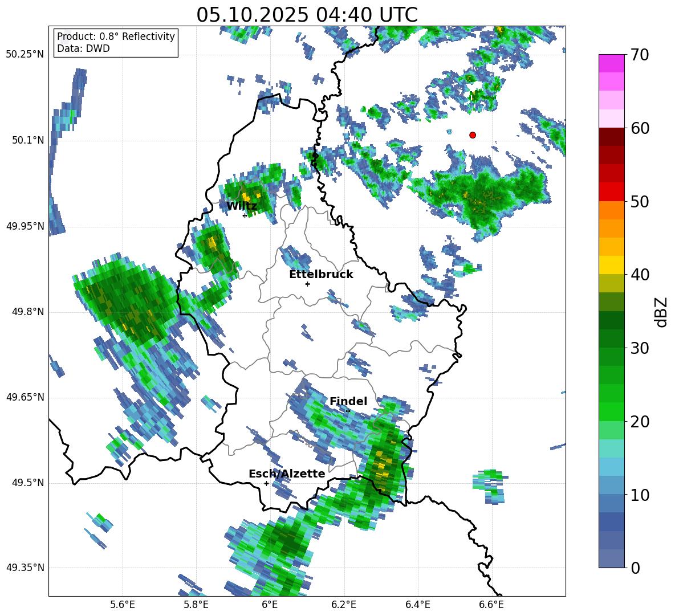Pick the orange swatch just below 50 dBZ
The height and width of the screenshot is (616, 675).
(x=611, y=210)
